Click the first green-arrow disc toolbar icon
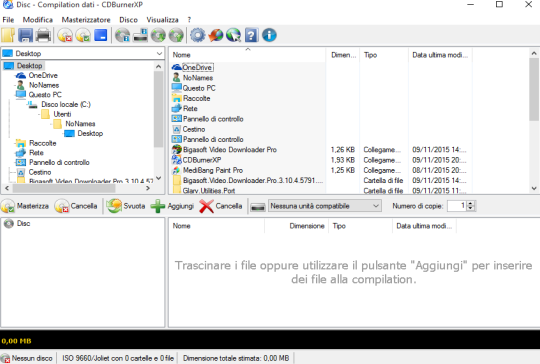540x364 pixels. coord(158,35)
